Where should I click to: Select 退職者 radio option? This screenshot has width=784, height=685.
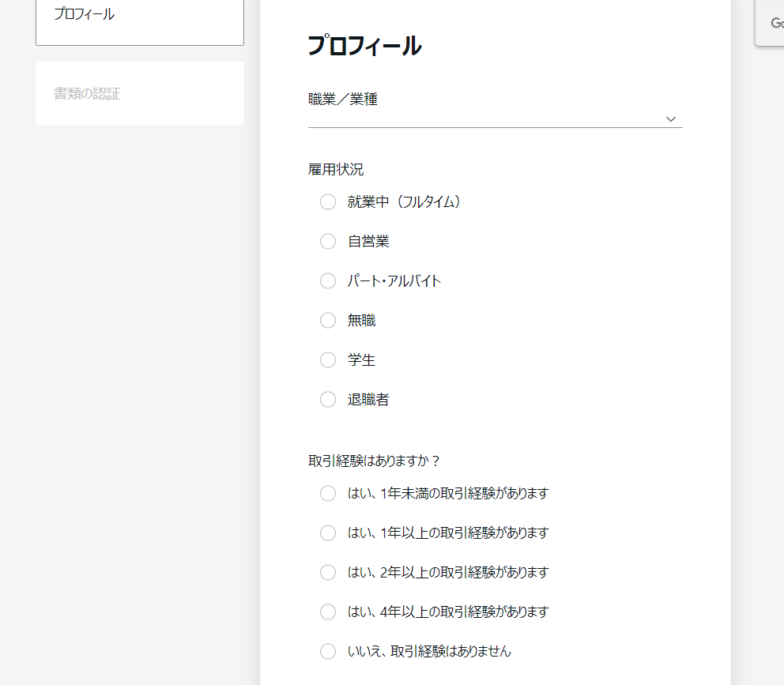click(328, 400)
